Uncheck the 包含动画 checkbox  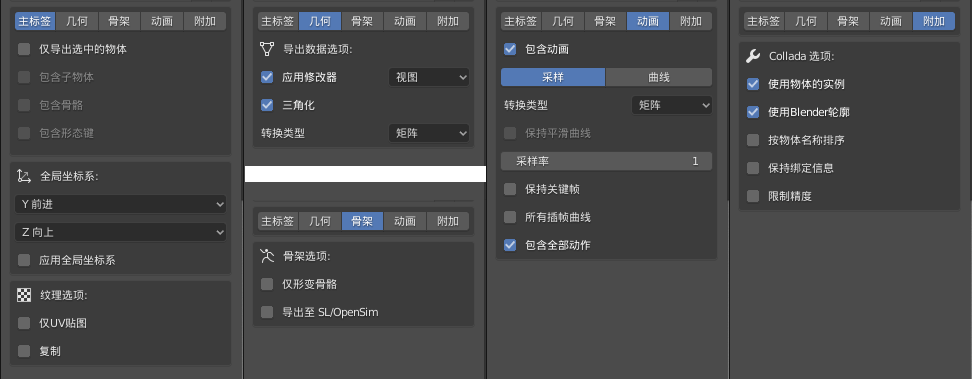tap(510, 49)
